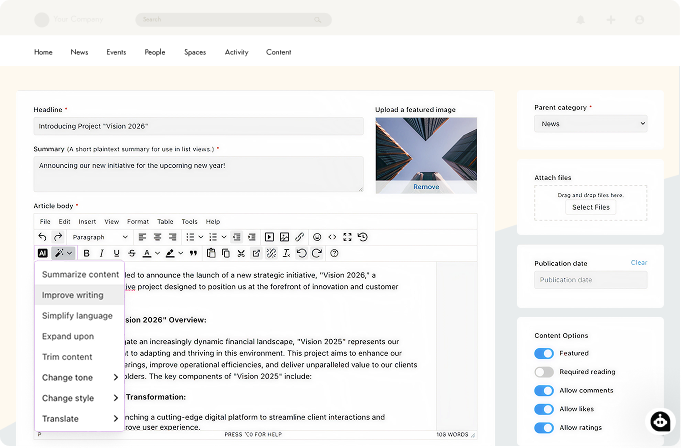Select Summarize content from the AI menu
This screenshot has height=448, width=681.
click(x=79, y=274)
